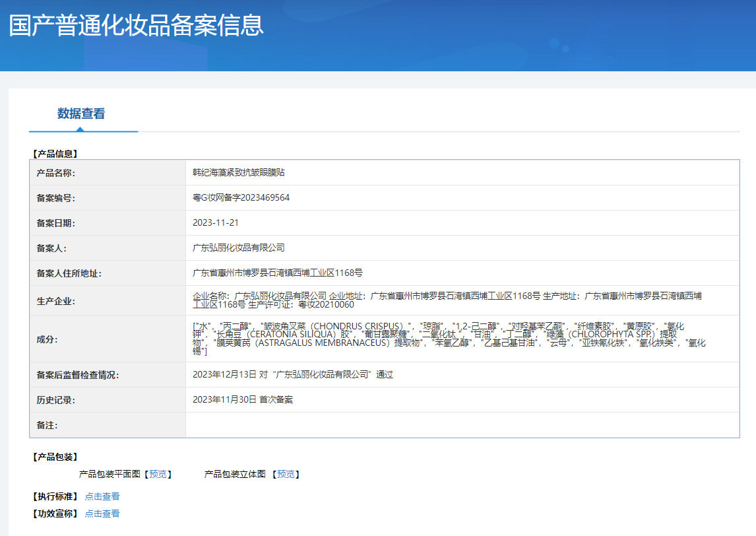Viewport: 756px width, 536px height.
Task: Click the 备案后监督检查情况 label
Action: coord(78,375)
